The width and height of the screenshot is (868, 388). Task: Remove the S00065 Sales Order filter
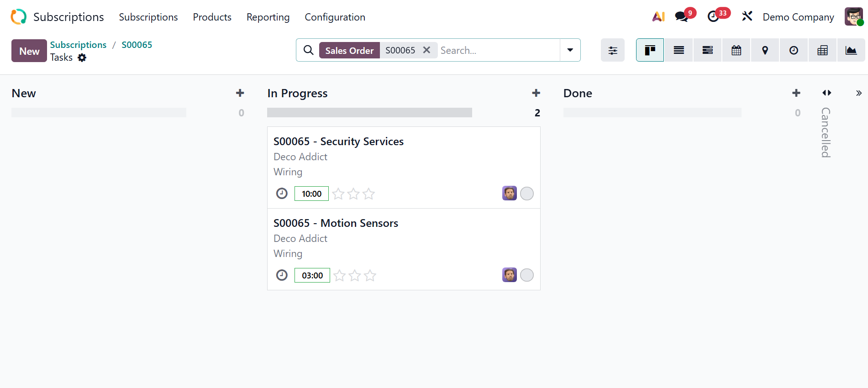pyautogui.click(x=426, y=50)
